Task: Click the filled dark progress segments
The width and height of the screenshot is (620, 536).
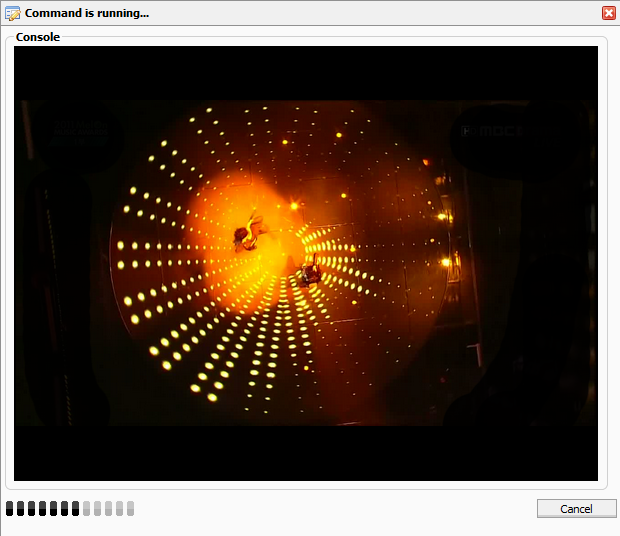Action: pos(42,508)
